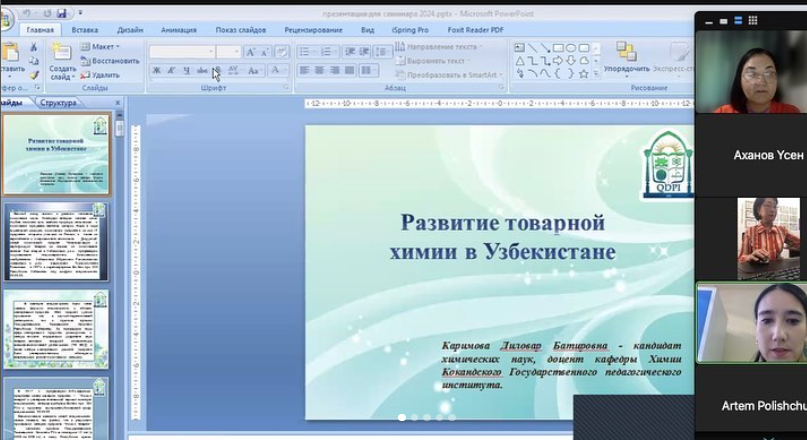Toggle bold formatting (Ж)

click(x=157, y=71)
